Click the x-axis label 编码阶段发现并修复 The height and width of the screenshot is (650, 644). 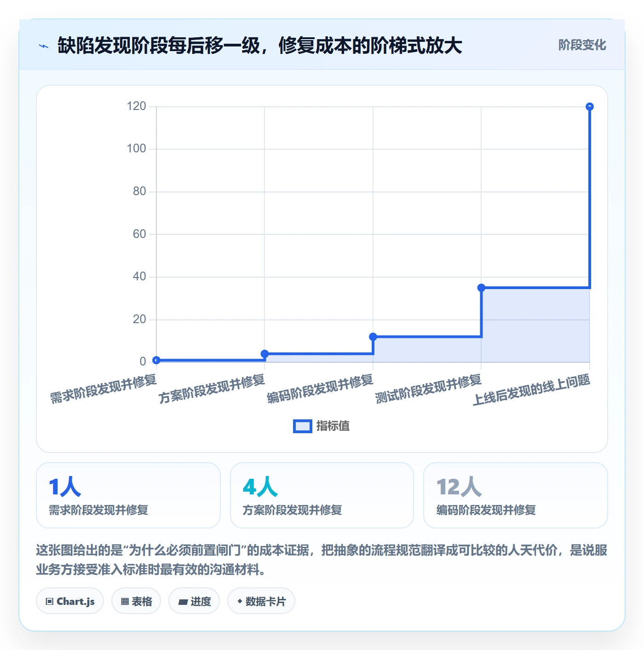320,389
